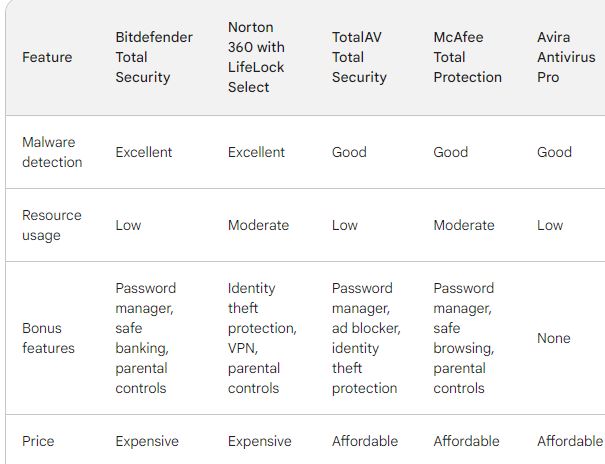Click the Bonus features row label

(49, 338)
